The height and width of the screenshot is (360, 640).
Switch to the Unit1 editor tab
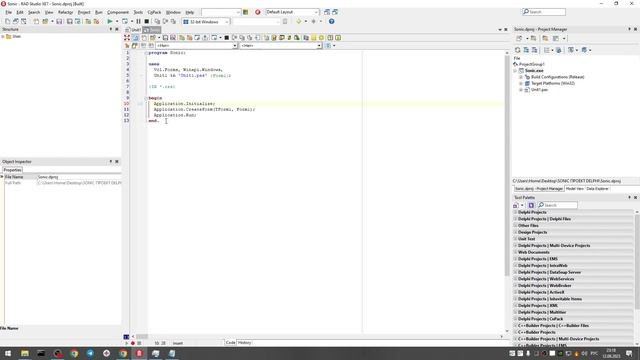click(x=133, y=30)
